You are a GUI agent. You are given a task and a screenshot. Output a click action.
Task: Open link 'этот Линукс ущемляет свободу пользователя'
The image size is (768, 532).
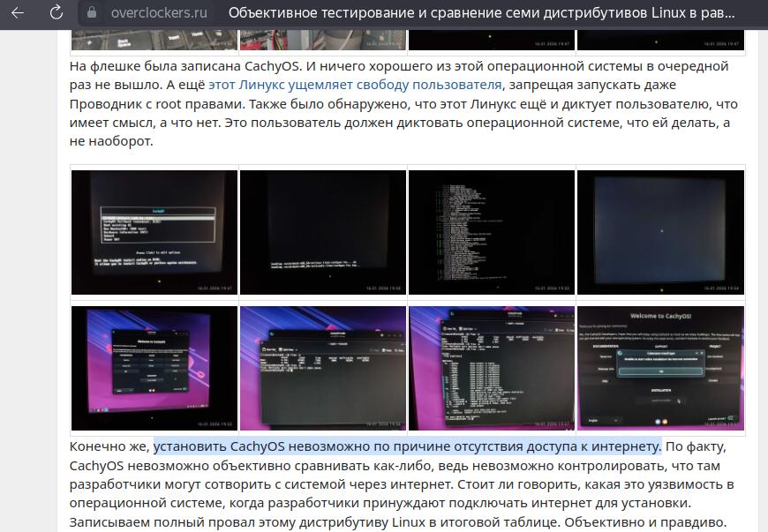click(x=355, y=85)
